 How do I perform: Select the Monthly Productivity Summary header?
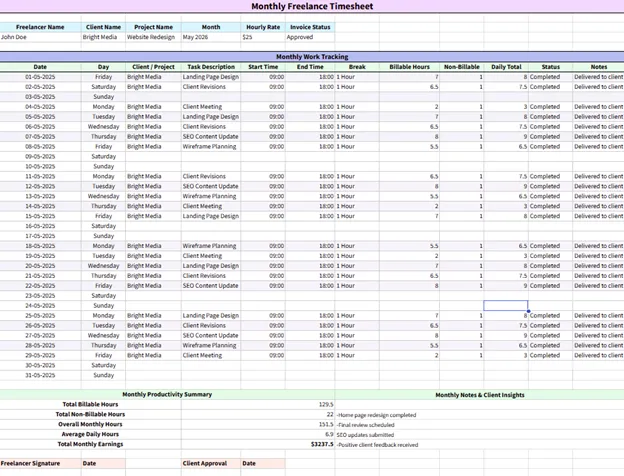click(167, 394)
